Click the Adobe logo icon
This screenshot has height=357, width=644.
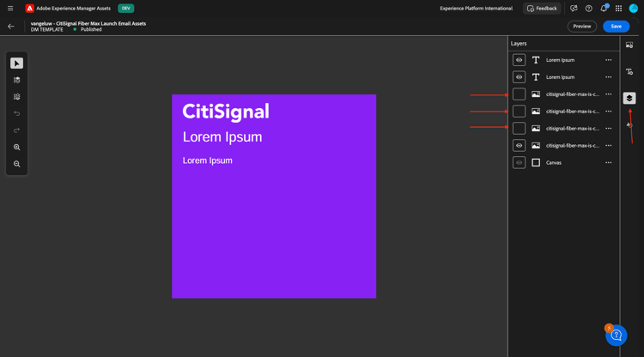29,9
